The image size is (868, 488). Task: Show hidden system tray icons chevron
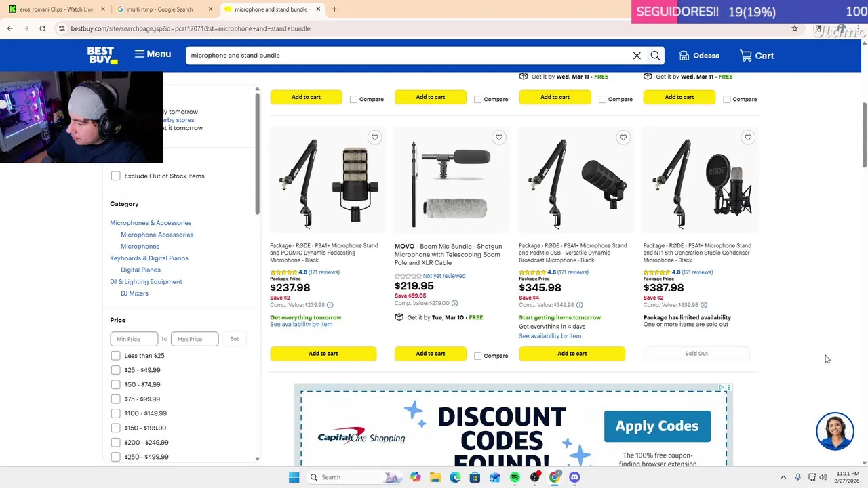click(x=783, y=477)
